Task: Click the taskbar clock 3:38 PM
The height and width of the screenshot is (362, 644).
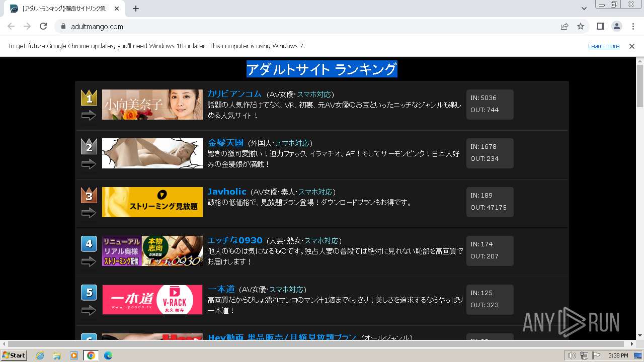Action: [618, 355]
